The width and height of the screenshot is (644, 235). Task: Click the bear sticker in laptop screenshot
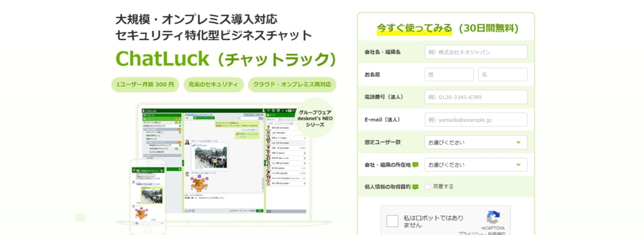(199, 184)
